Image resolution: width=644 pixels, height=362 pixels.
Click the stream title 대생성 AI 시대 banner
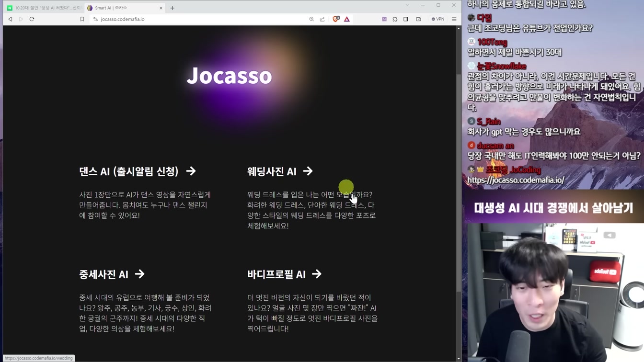553,208
